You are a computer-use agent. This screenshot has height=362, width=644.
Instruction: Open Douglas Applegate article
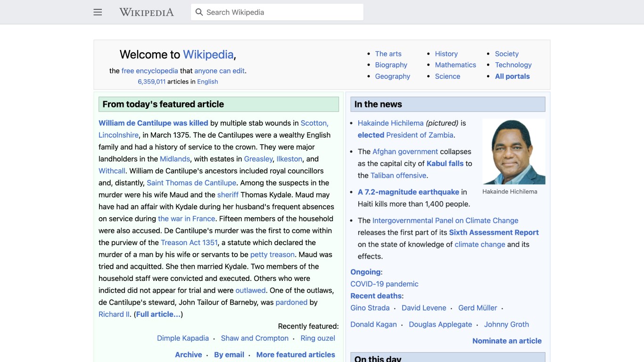click(x=440, y=324)
